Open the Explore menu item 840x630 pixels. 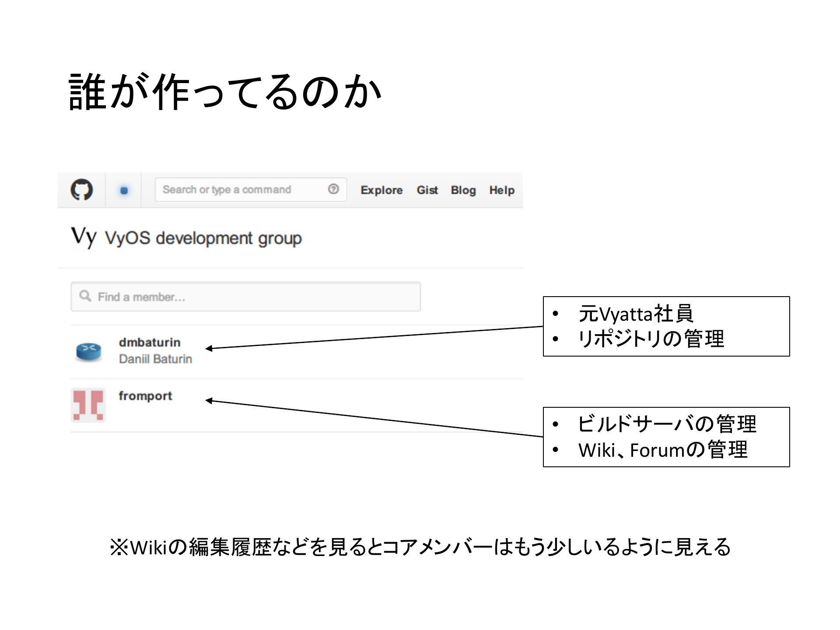tap(381, 190)
